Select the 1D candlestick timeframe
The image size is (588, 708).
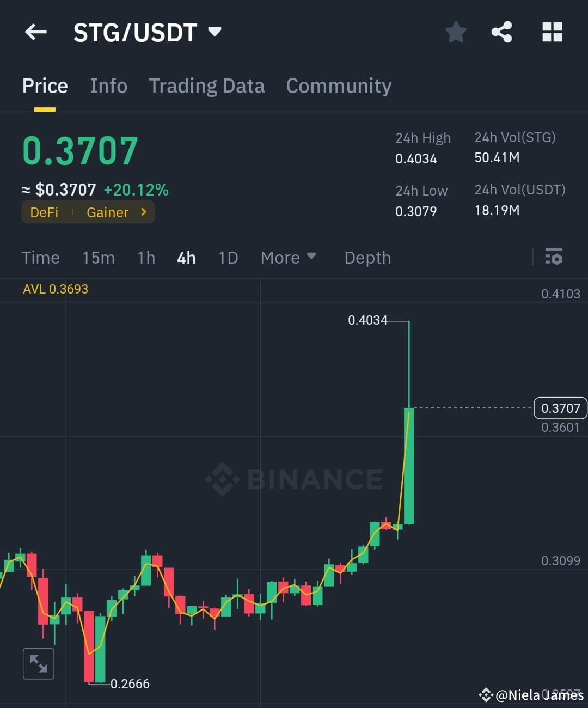point(228,258)
